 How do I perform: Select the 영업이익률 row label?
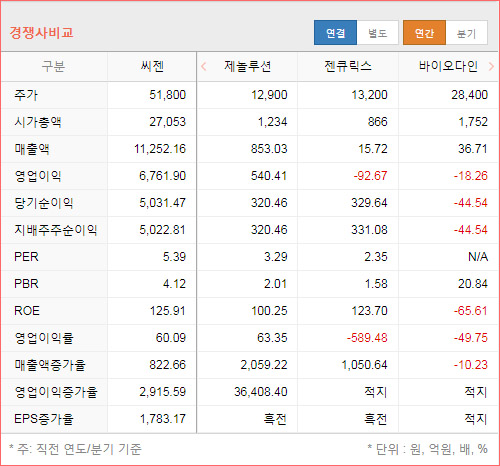point(44,338)
